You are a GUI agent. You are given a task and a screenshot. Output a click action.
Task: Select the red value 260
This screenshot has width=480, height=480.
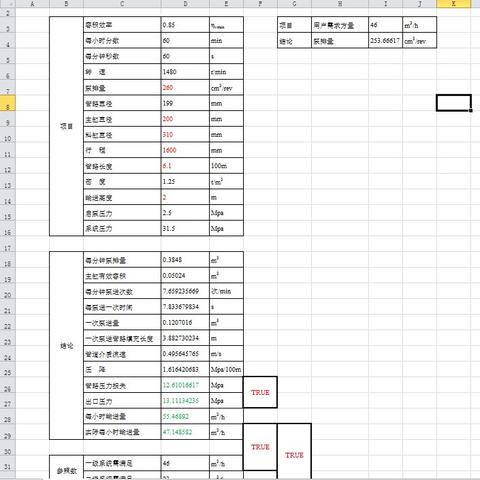tap(185, 88)
